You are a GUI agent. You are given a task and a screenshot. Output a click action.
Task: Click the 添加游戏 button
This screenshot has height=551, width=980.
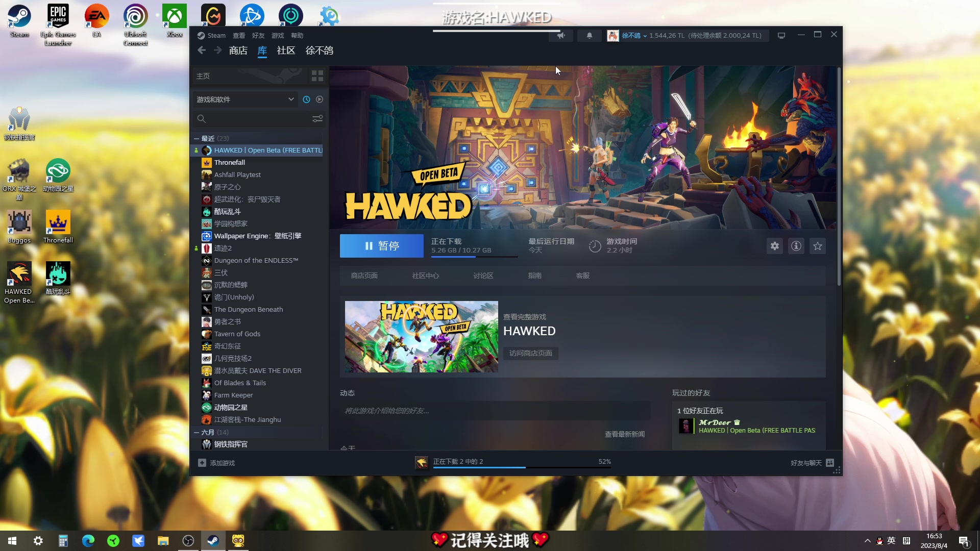217,463
